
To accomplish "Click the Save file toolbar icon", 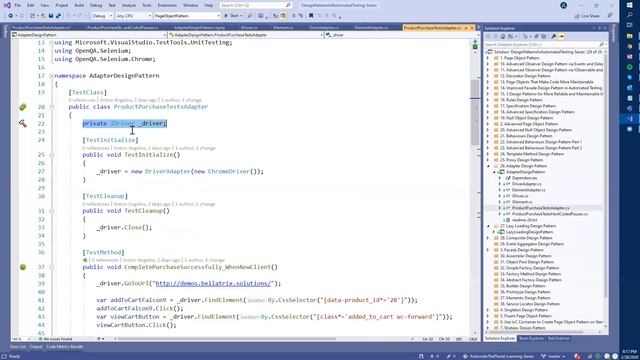I will (x=51, y=16).
